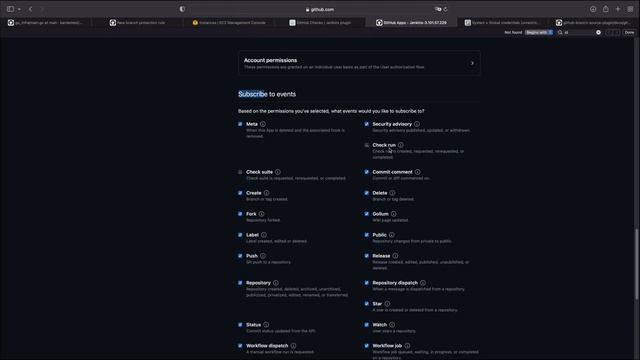Screen dimensions: 640x360
Task: Switch to the New branch protection rule tab
Action: coord(138,23)
